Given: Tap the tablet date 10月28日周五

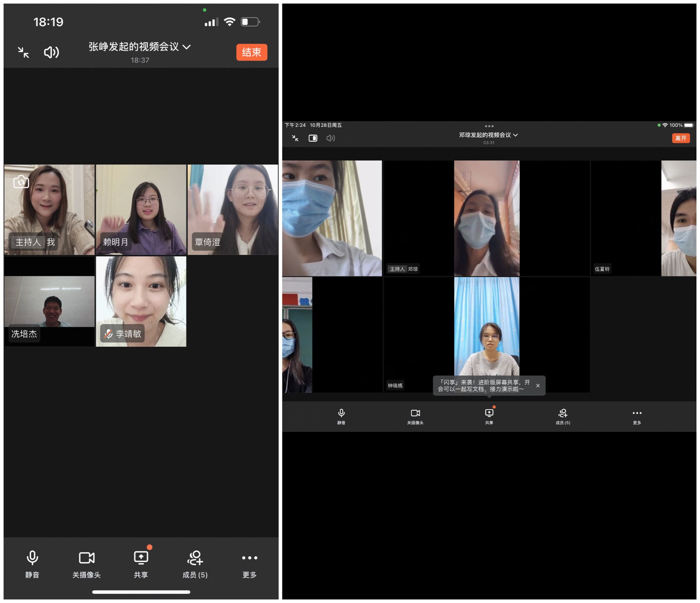Looking at the screenshot, I should coord(326,125).
